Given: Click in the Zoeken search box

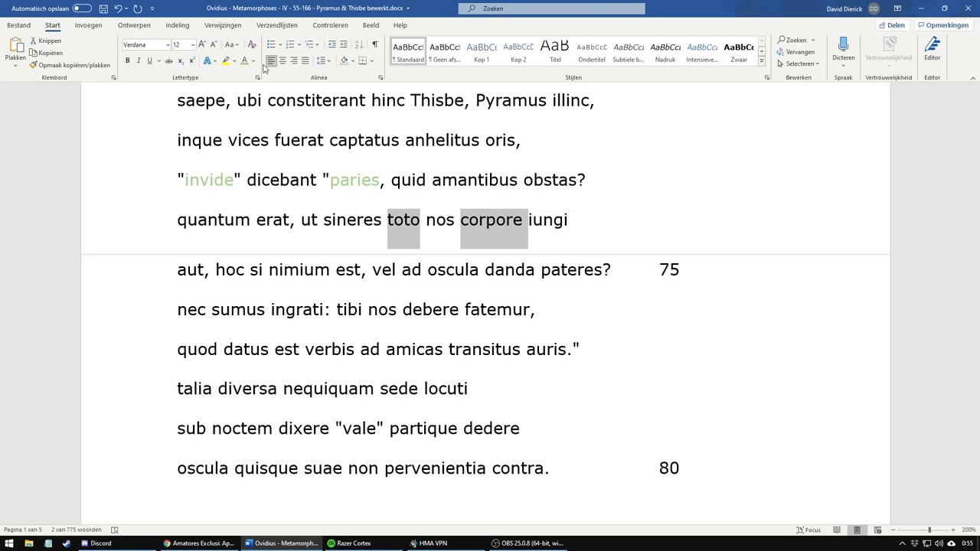Looking at the screenshot, I should click(551, 8).
